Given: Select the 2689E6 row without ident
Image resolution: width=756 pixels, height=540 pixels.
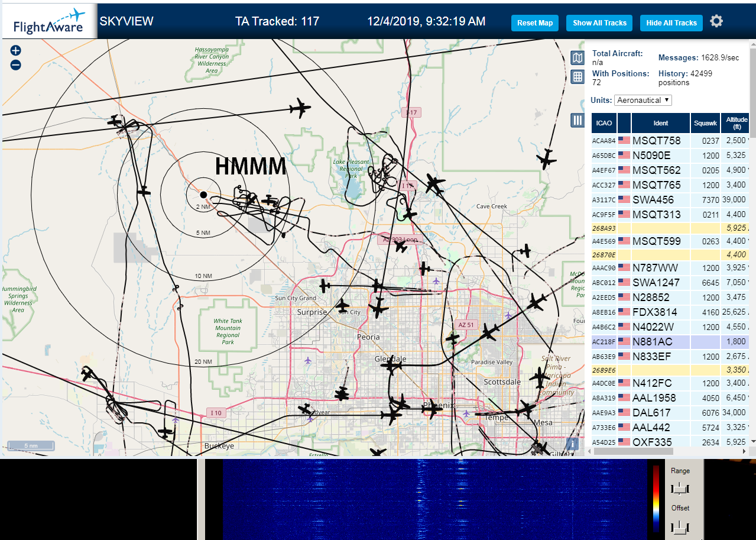Looking at the screenshot, I should pos(670,370).
